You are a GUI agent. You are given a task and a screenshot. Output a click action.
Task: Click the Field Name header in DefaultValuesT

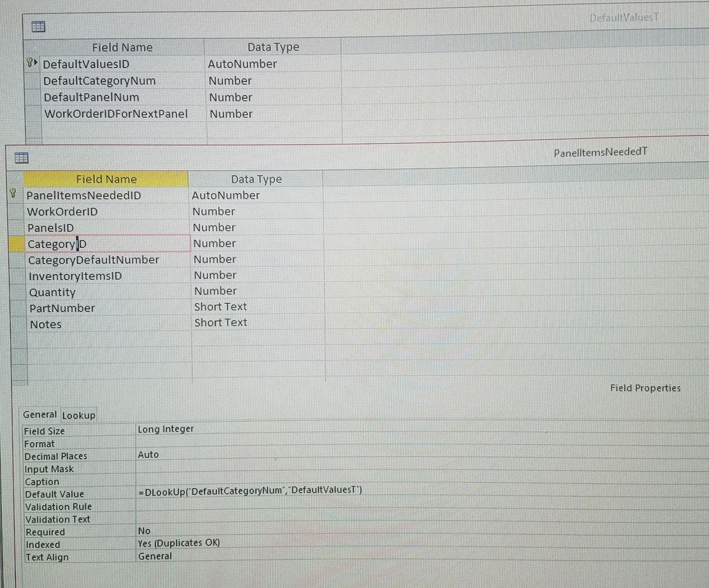tap(122, 47)
